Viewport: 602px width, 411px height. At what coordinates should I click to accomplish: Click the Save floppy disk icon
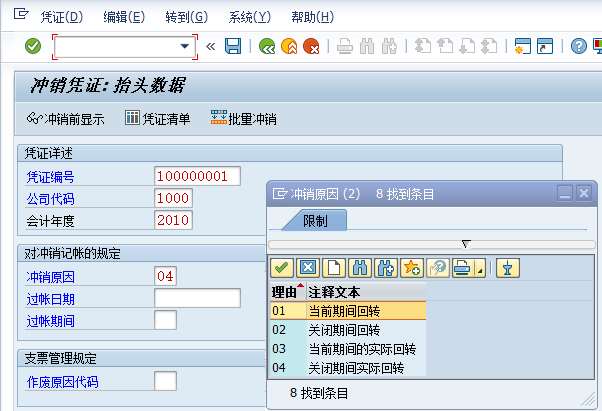pyautogui.click(x=233, y=46)
